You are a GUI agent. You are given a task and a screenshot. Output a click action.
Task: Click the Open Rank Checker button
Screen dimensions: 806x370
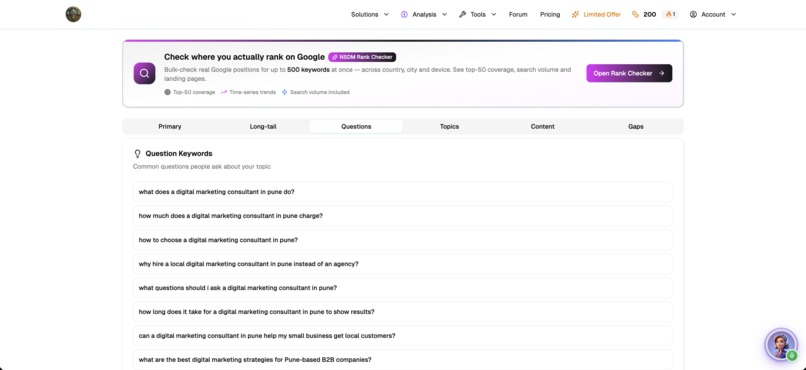(x=629, y=73)
